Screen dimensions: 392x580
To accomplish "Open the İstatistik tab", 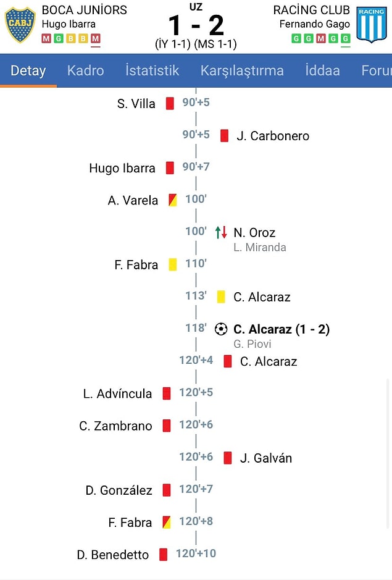I will click(152, 70).
